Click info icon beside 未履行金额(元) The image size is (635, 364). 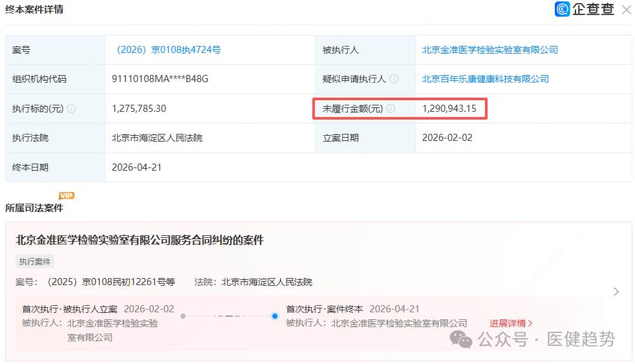point(391,109)
